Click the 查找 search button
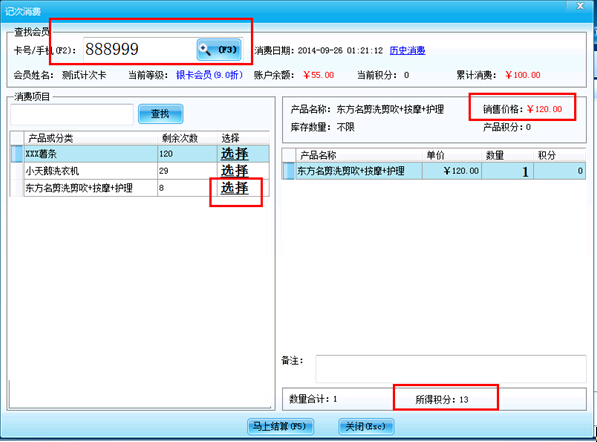Screen dimensions: 597x442 (x=160, y=114)
